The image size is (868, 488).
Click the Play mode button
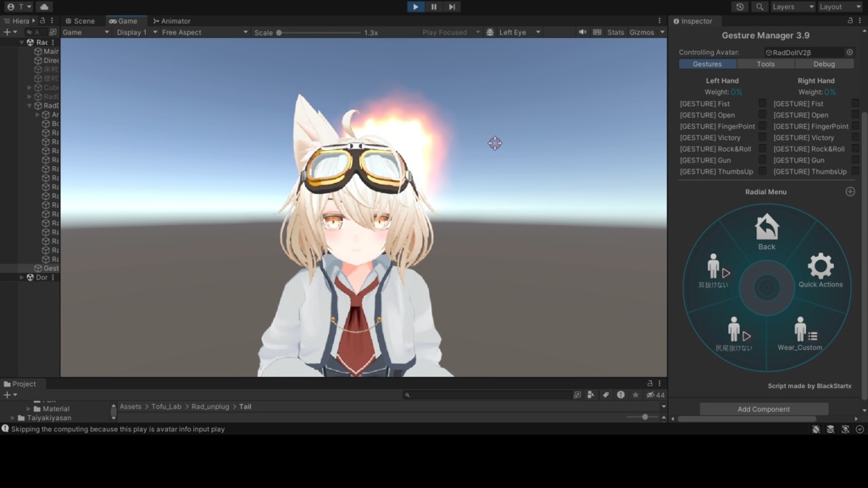pos(415,7)
